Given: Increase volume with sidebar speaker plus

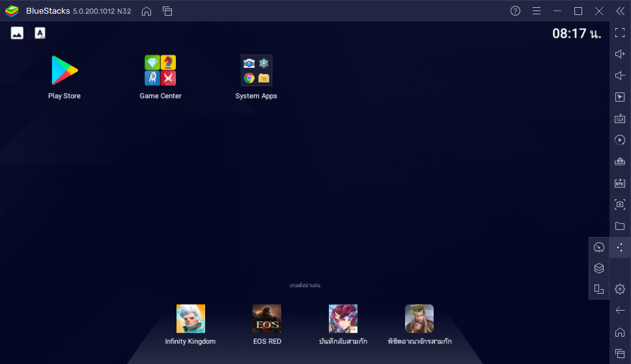Looking at the screenshot, I should point(620,54).
